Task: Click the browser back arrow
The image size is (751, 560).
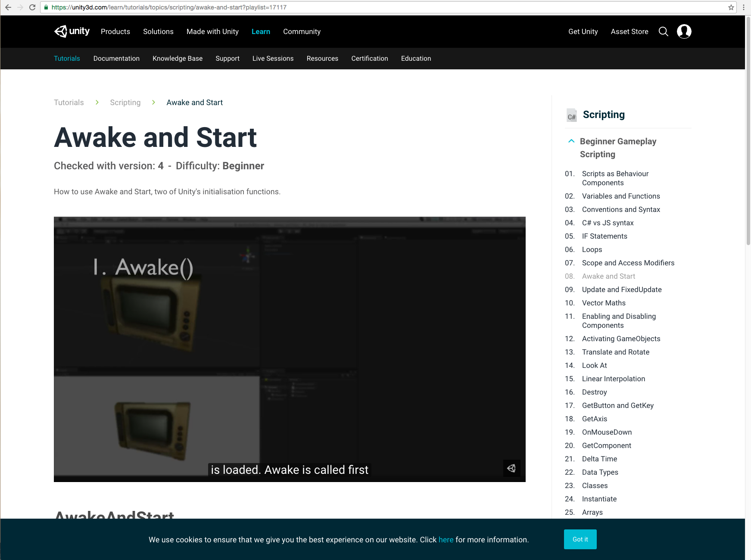Action: click(8, 7)
